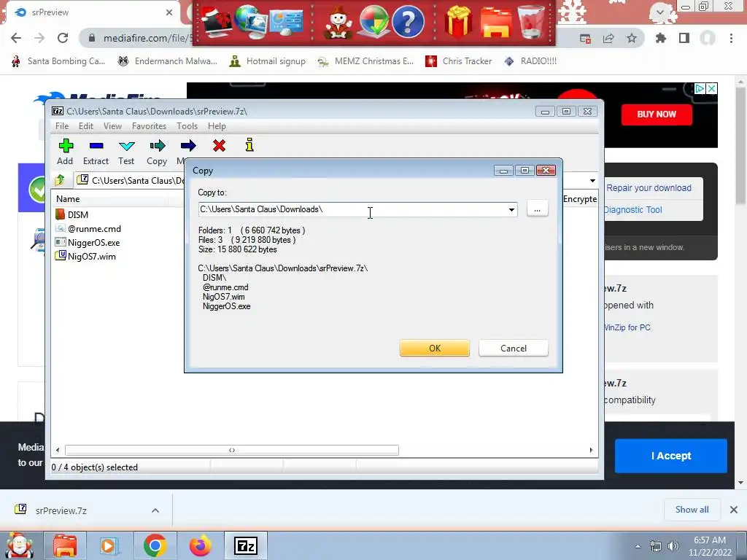Bookmark this page with star icon
Screen dimensions: 747x560
(632, 38)
